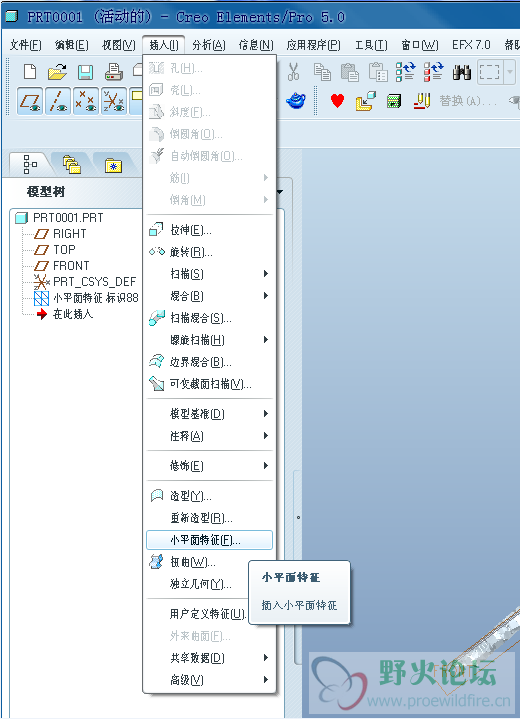
Task: Switch to the Model Tree navigator tab
Action: (30, 164)
